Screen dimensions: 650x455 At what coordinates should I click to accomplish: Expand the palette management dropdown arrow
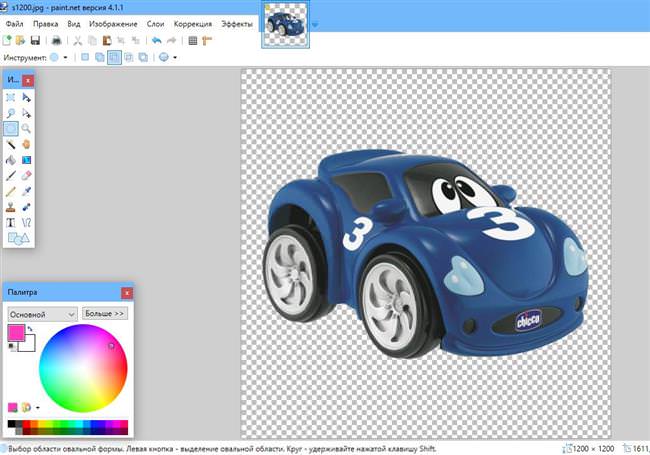[x=38, y=408]
